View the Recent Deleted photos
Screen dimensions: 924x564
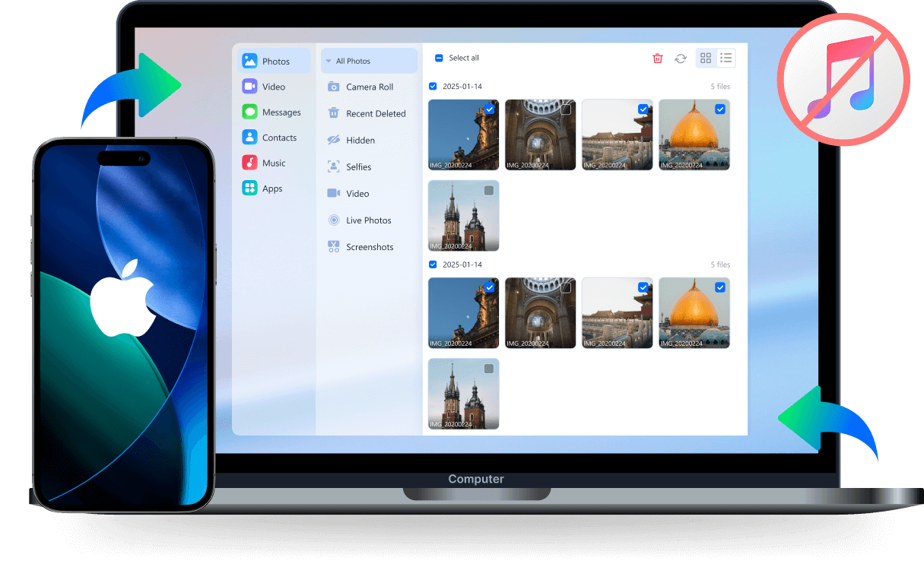tap(368, 113)
